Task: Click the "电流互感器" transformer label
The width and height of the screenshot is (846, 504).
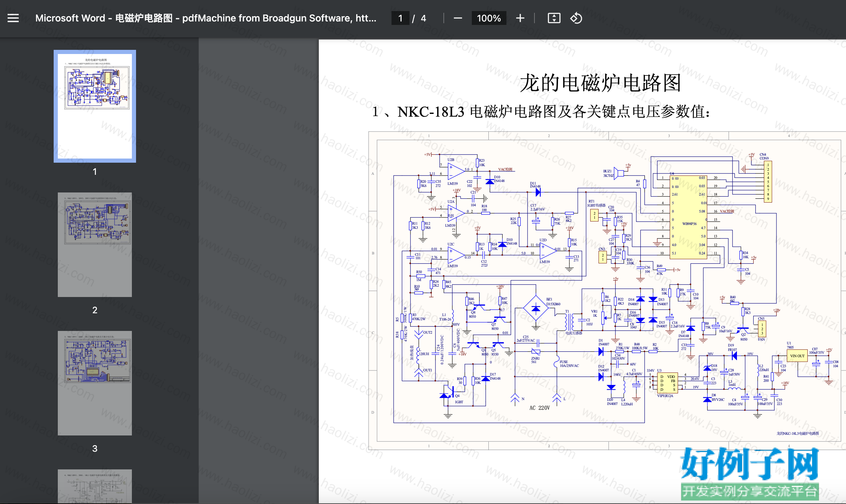Action: point(574,333)
